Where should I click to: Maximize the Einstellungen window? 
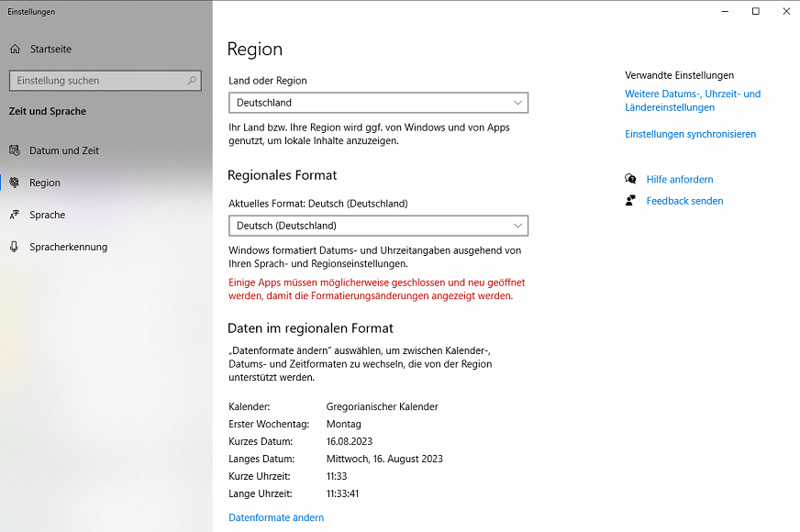click(755, 11)
